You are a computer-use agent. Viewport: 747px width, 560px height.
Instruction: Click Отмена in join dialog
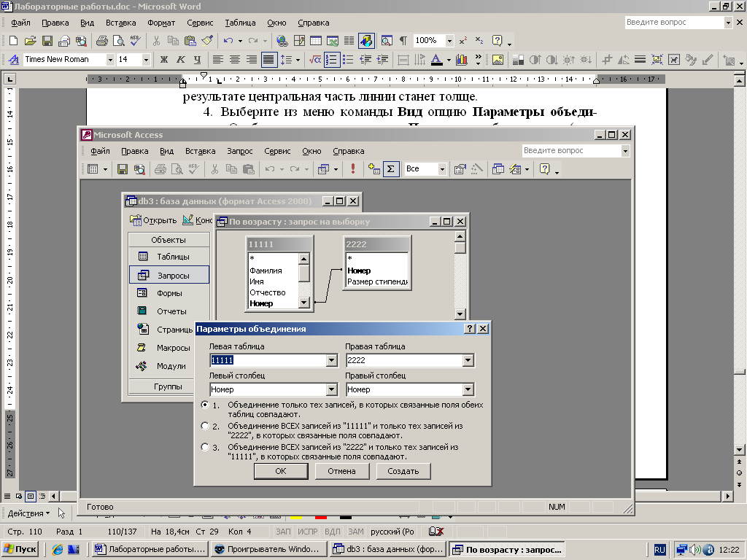click(341, 471)
